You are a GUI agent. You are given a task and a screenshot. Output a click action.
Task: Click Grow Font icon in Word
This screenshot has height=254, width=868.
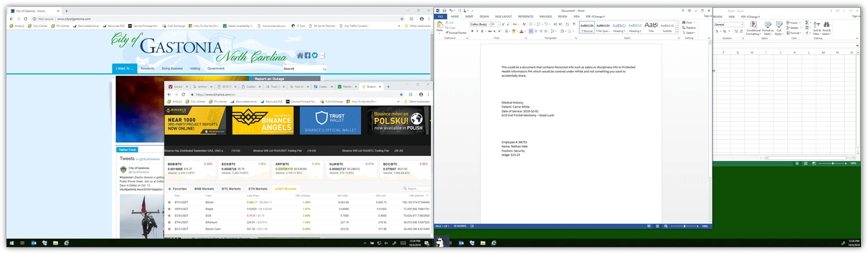(x=503, y=24)
